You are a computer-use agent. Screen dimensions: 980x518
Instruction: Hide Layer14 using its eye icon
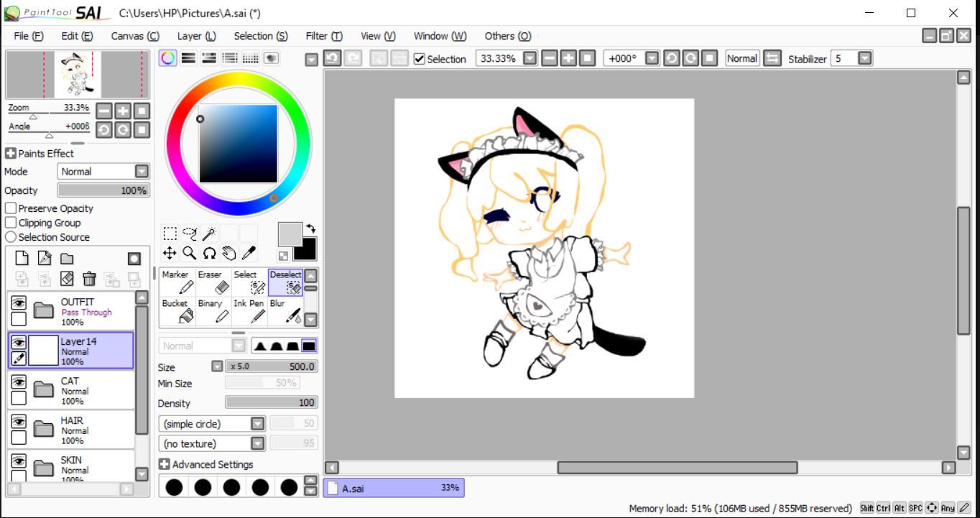pos(19,343)
